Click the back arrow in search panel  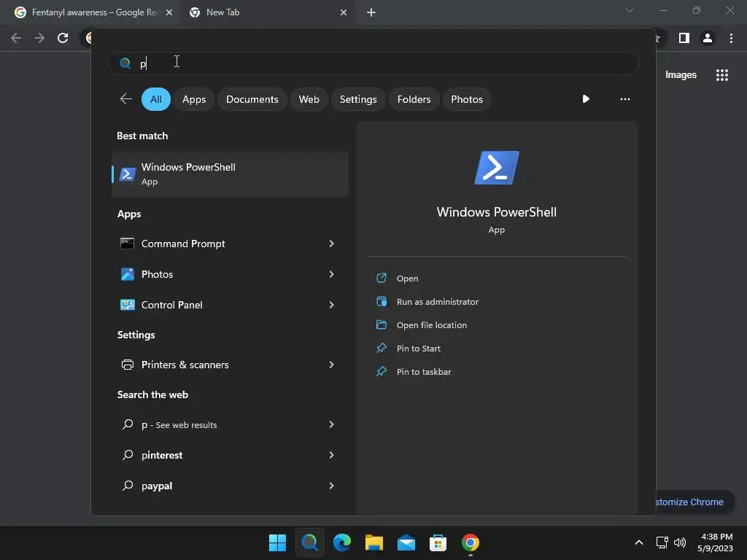click(x=125, y=99)
